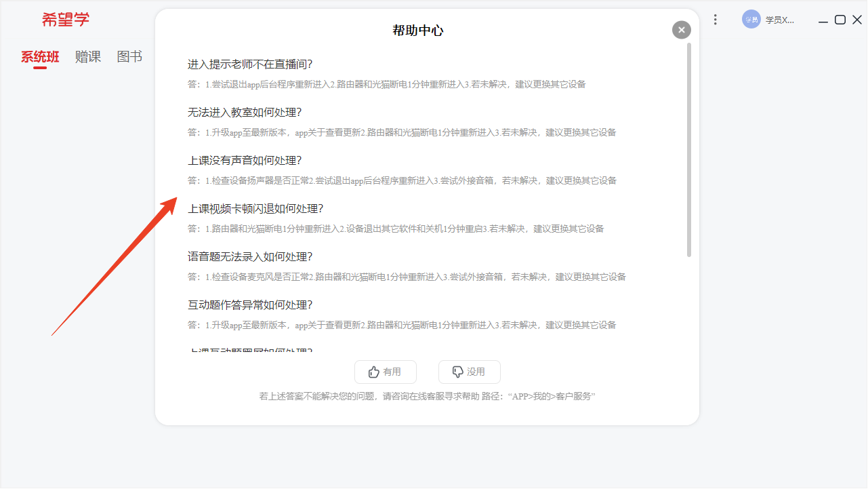
Task: Select question 上课没有声音如何处理?
Action: tap(245, 161)
